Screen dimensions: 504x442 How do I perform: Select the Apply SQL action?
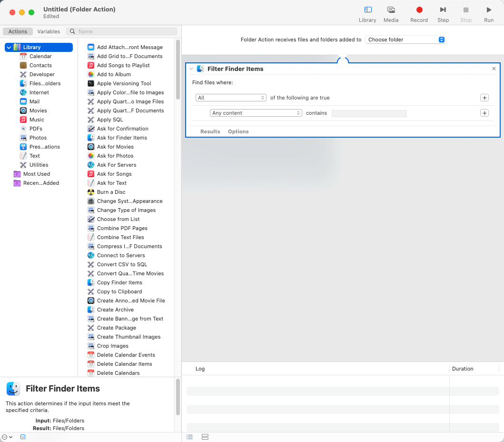105,120
